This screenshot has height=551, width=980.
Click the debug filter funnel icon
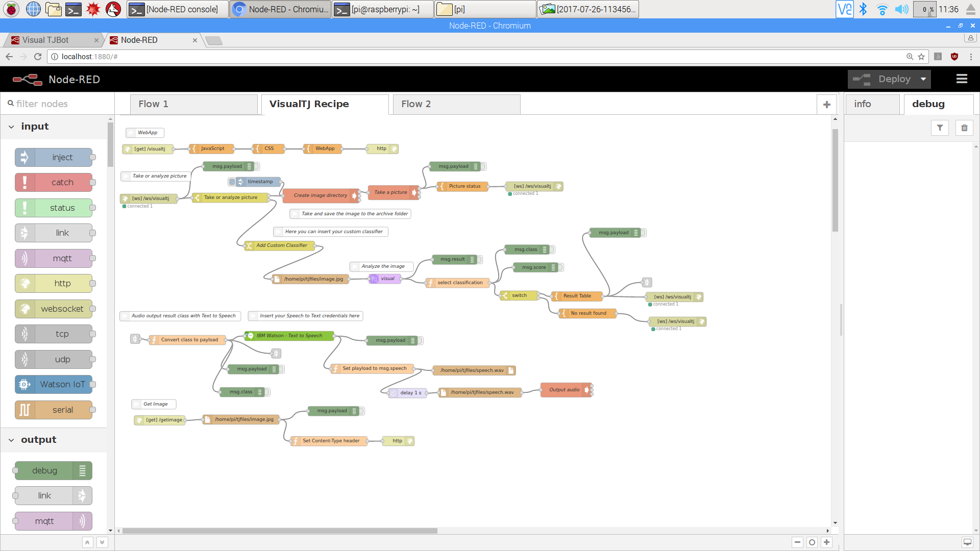coord(940,128)
